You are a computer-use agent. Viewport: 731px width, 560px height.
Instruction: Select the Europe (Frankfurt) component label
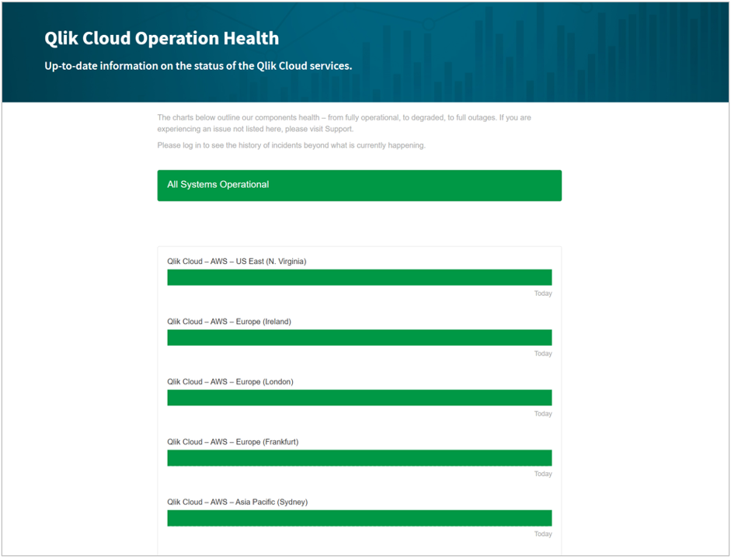(232, 442)
